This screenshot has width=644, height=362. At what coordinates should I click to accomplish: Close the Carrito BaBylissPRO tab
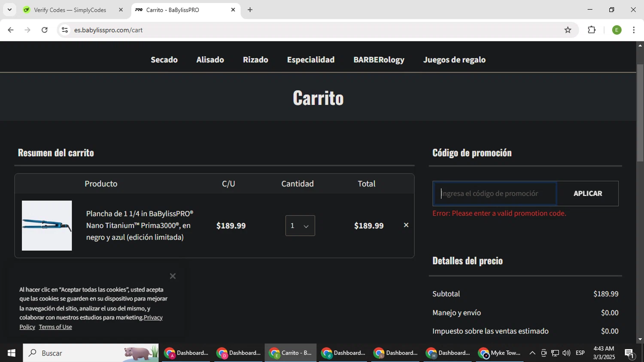pyautogui.click(x=233, y=9)
